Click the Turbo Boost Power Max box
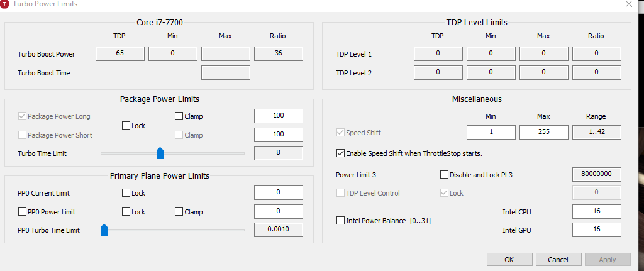This screenshot has width=644, height=271. (x=226, y=54)
